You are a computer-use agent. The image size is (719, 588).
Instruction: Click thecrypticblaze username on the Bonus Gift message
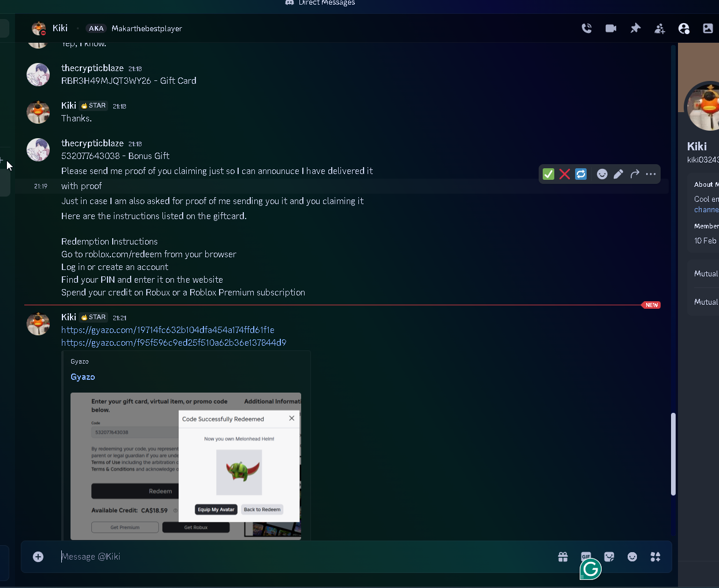click(x=92, y=143)
